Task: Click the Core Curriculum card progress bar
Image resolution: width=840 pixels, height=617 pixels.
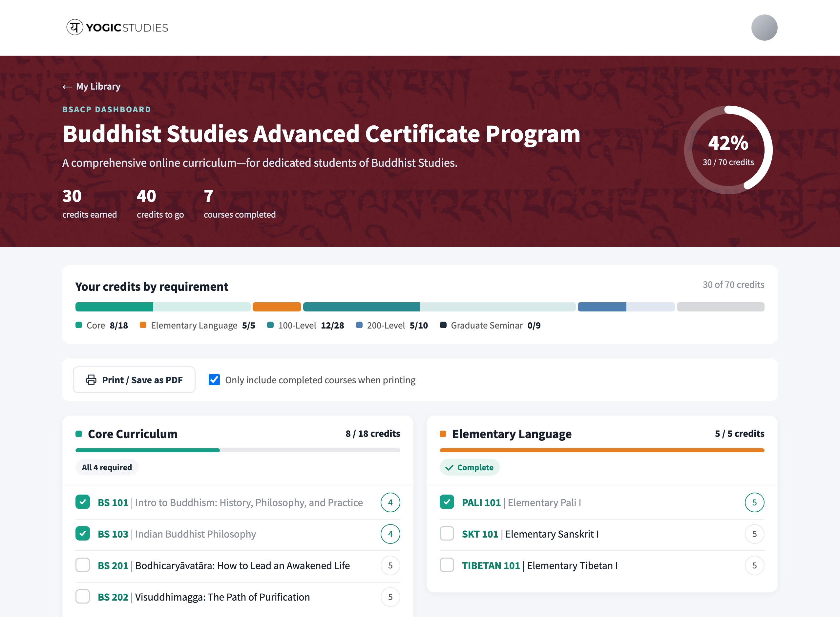Action: (238, 450)
